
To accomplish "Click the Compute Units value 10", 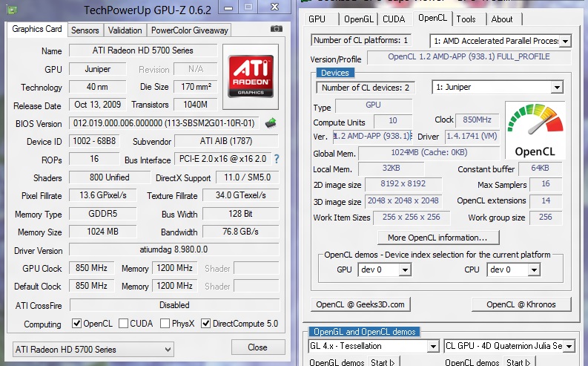I will pos(393,120).
